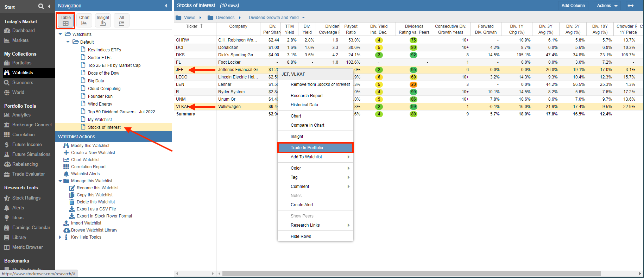
Task: Click the horizontal table scrollbar thumb
Action: tap(411, 273)
